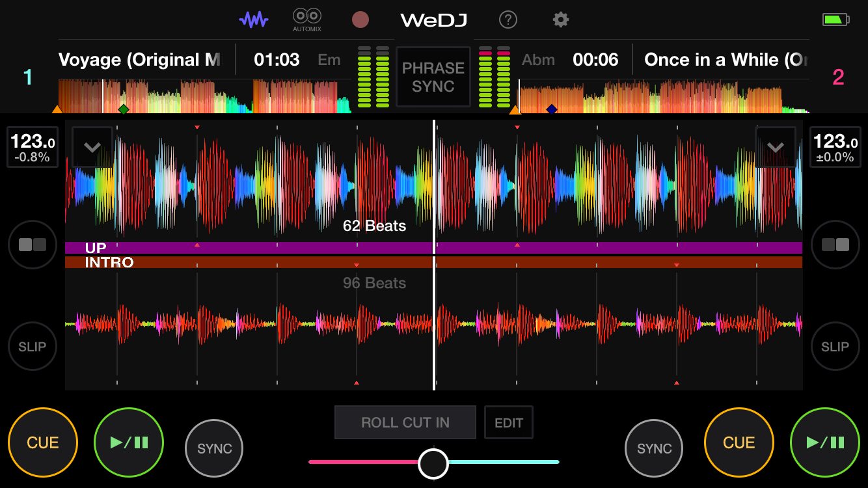This screenshot has width=868, height=488.
Task: Tap left deck pad layout icon
Action: pos(33,245)
